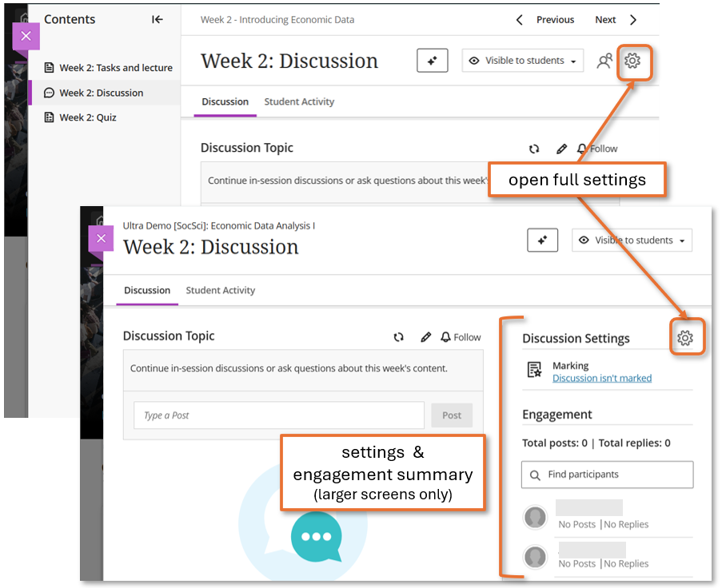Open lower Visible to students dropdown
The width and height of the screenshot is (722, 588).
(632, 240)
